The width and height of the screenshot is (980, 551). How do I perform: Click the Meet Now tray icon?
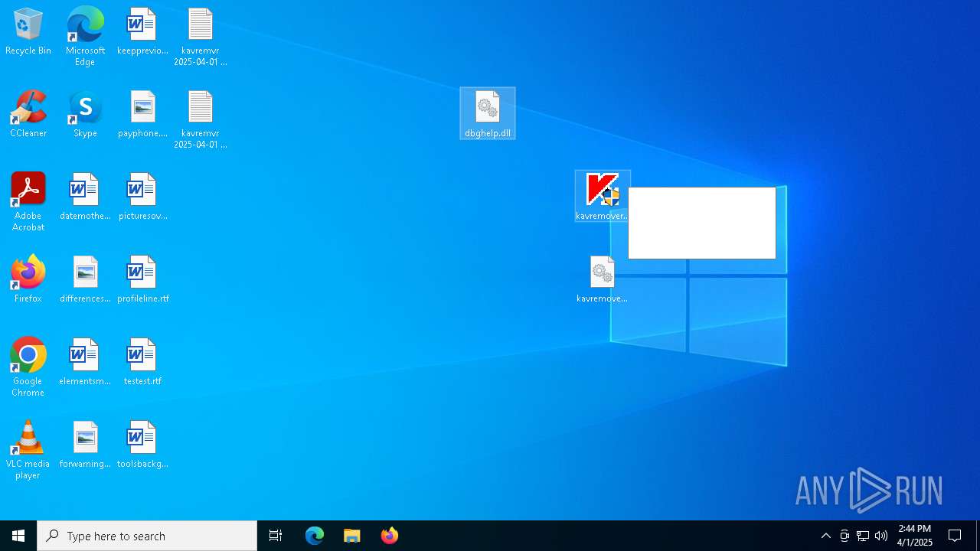pos(844,536)
